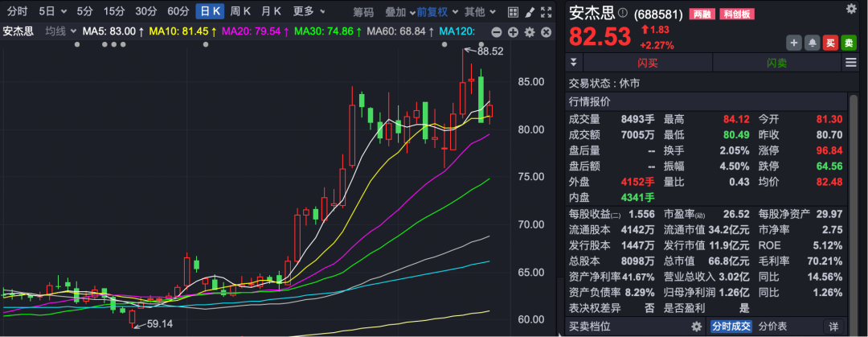Switch trade list to 分时成交
Image resolution: width=868 pixels, height=337 pixels.
(730, 327)
